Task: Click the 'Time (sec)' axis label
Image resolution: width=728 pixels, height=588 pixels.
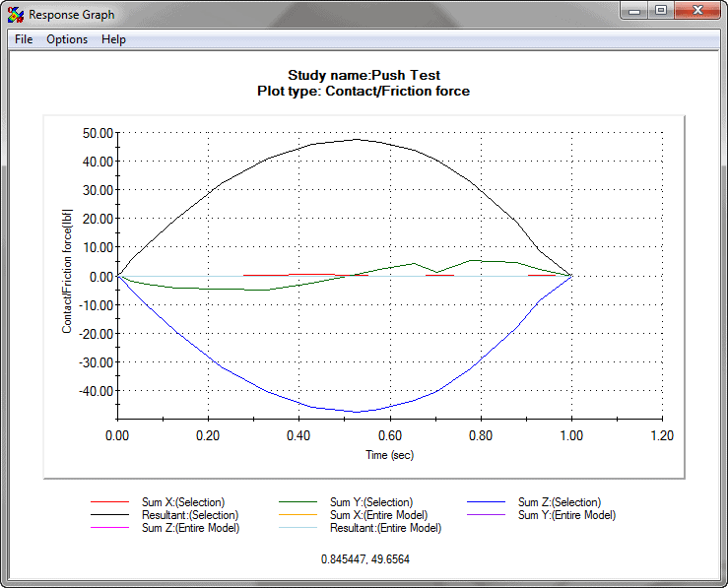Action: tap(389, 455)
